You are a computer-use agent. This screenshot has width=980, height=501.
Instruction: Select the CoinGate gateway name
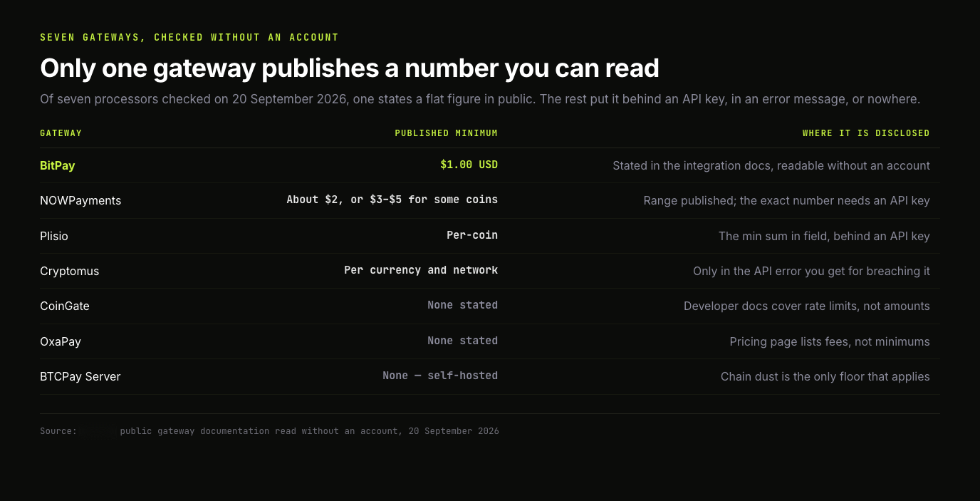point(65,306)
